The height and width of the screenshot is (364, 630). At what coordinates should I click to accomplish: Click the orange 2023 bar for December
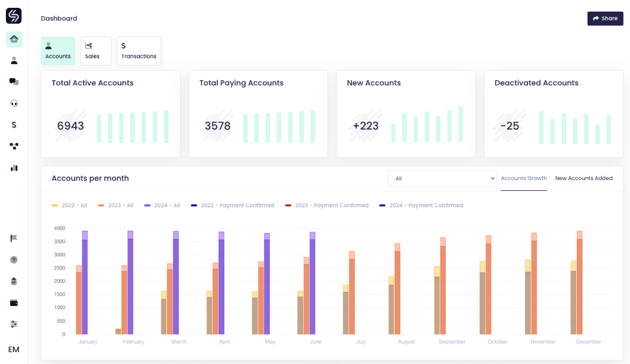click(580, 283)
